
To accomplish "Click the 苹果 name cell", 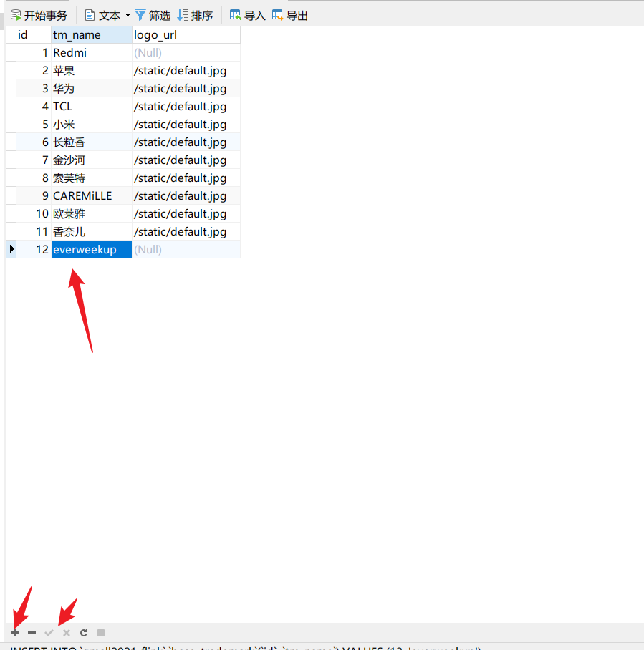I will (x=92, y=70).
